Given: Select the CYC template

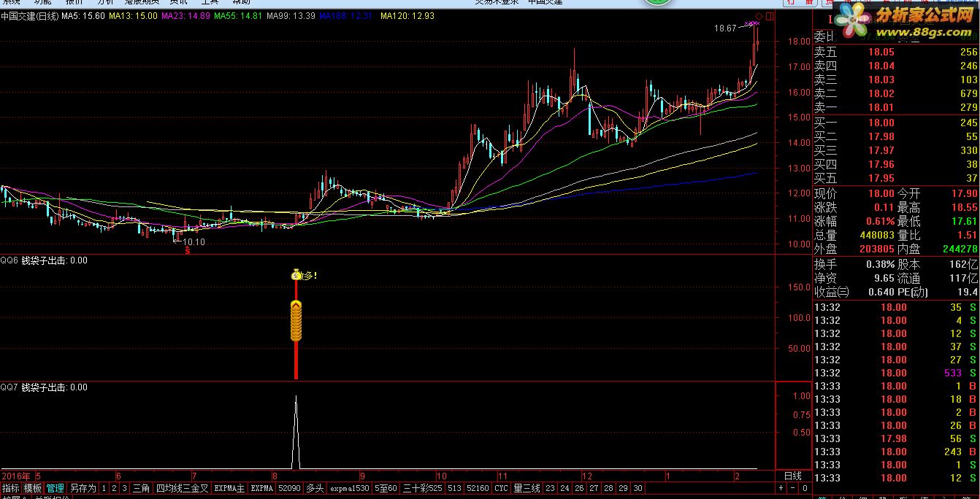Looking at the screenshot, I should point(501,488).
